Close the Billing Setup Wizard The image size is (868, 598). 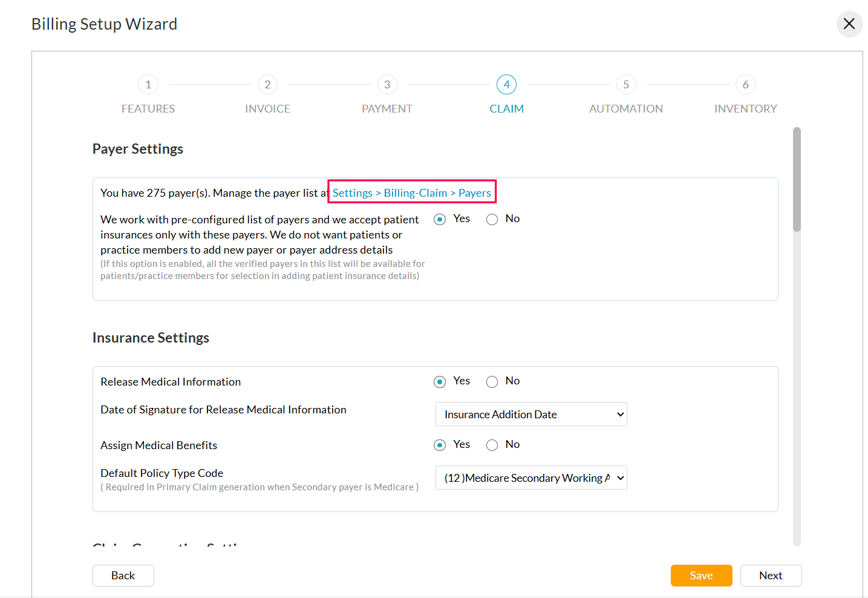849,24
